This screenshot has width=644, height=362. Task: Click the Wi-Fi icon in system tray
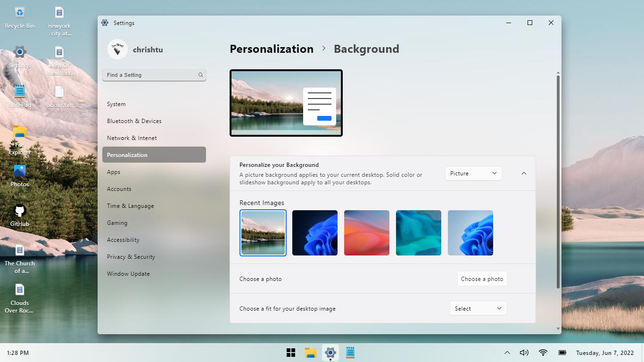(543, 353)
